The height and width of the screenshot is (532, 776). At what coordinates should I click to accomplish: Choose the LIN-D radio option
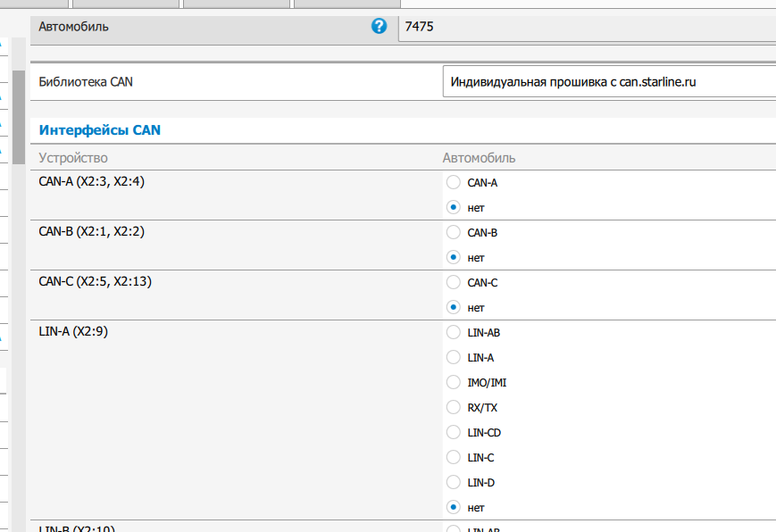pyautogui.click(x=454, y=482)
